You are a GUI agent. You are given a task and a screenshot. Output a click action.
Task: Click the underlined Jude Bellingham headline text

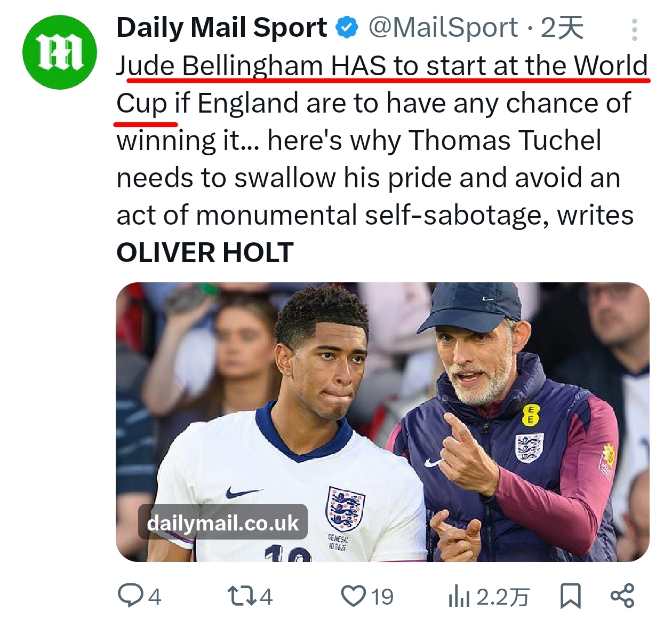coord(381,67)
